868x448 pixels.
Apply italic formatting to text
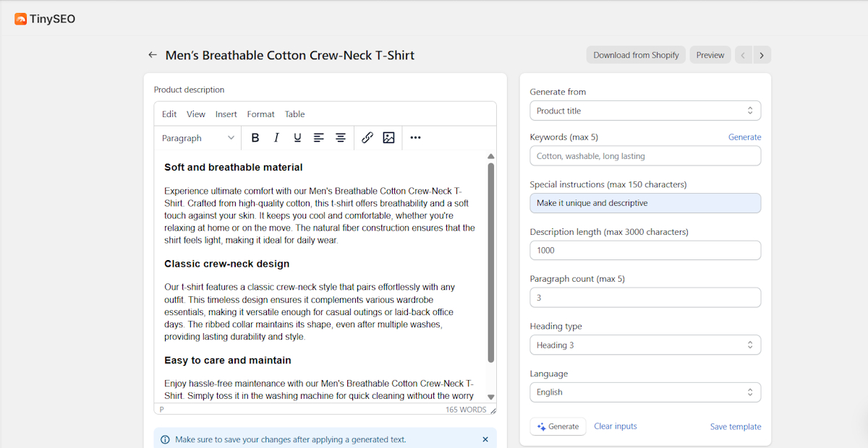(276, 138)
